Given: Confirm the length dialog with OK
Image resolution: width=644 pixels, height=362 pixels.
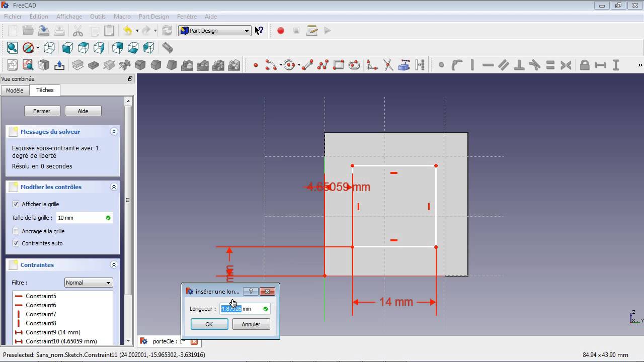Looking at the screenshot, I should (209, 324).
